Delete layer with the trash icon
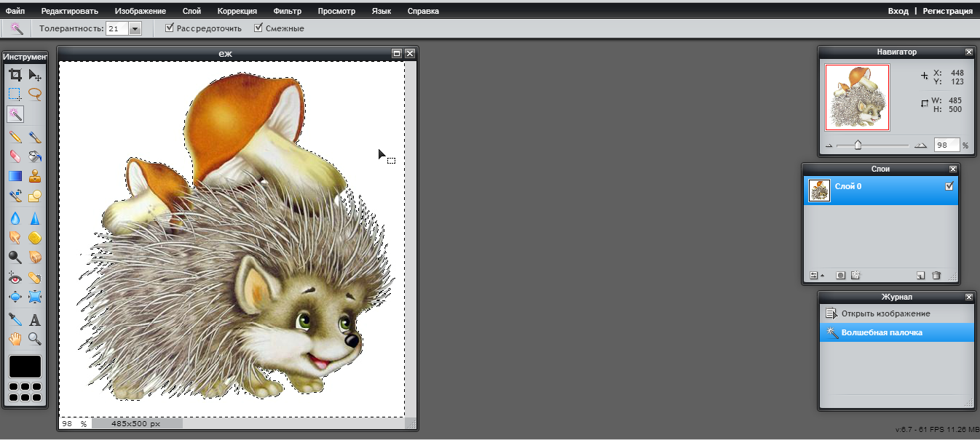Image resolution: width=980 pixels, height=440 pixels. click(936, 276)
